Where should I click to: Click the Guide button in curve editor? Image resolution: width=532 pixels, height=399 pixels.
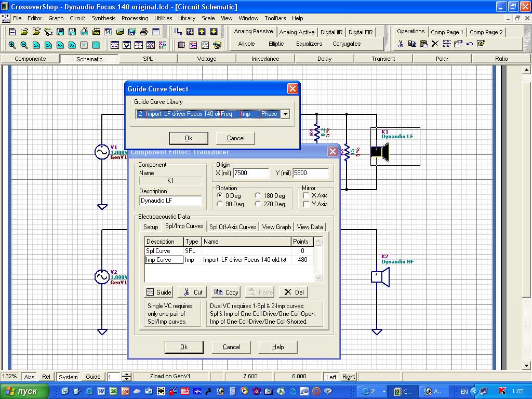click(x=159, y=292)
